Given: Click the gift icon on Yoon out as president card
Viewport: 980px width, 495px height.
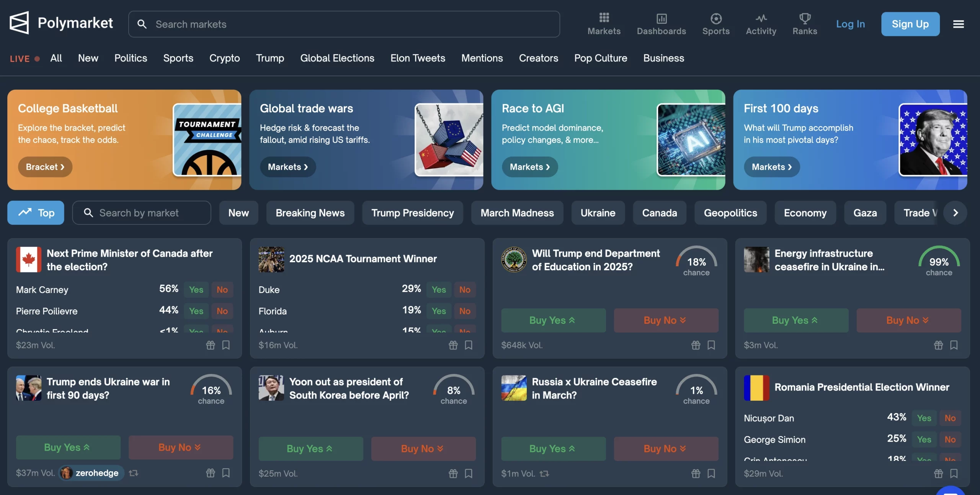Looking at the screenshot, I should (x=453, y=474).
